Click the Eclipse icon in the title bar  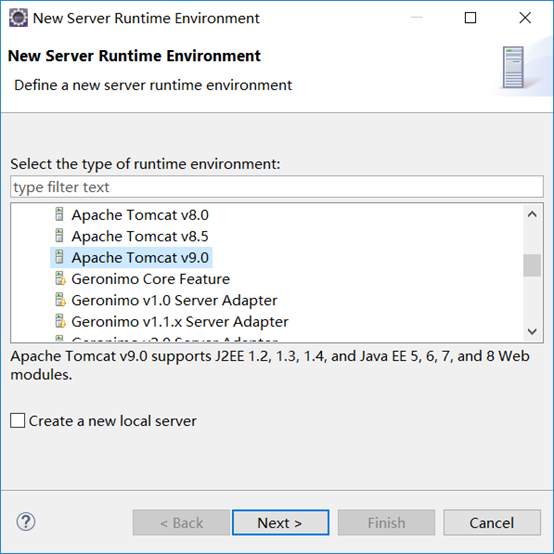click(x=18, y=18)
